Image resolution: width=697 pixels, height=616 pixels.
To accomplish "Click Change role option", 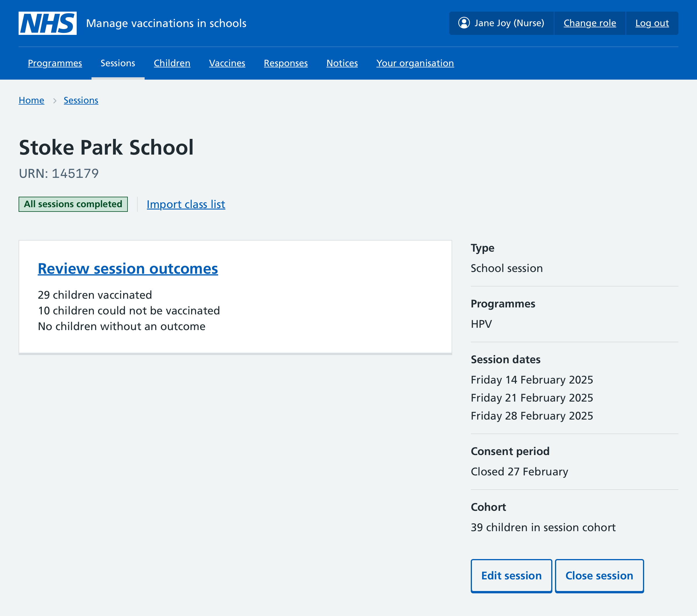I will [x=590, y=23].
